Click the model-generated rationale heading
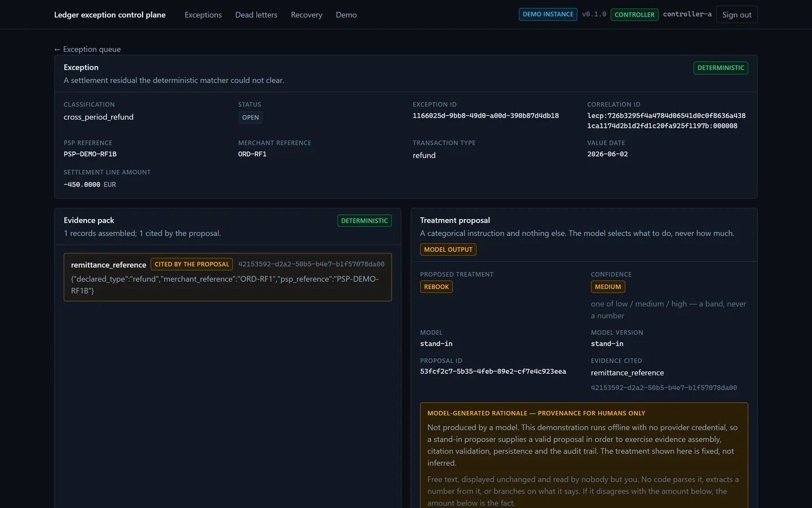Viewport: 812px width, 508px height. [x=536, y=413]
